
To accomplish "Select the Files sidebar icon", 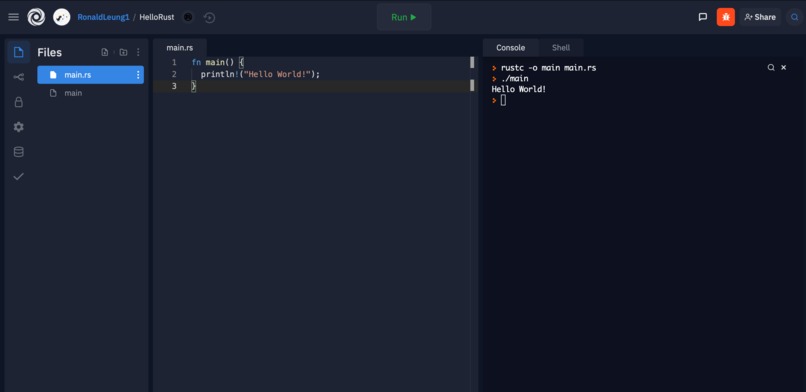I will pyautogui.click(x=19, y=52).
